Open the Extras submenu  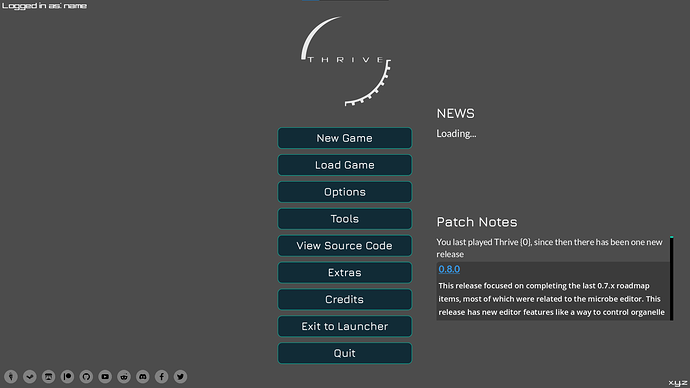tap(345, 272)
